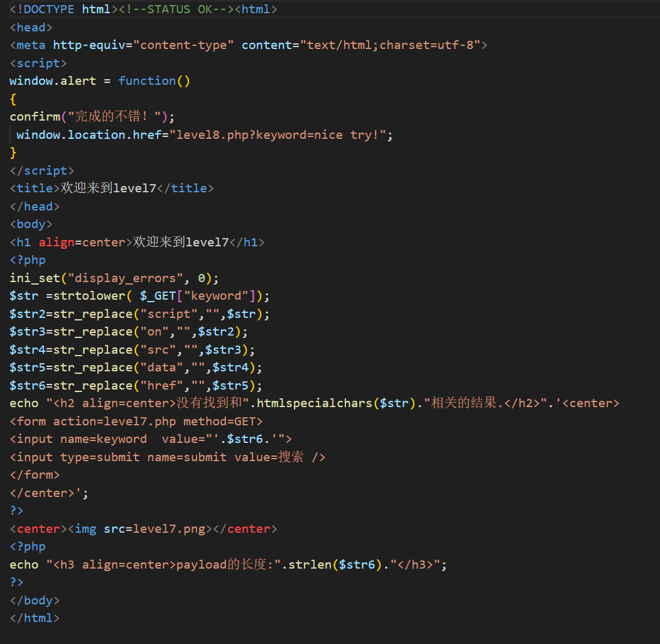Image resolution: width=660 pixels, height=644 pixels.
Task: Click the DOCTYPE html declaration line
Action: [144, 9]
